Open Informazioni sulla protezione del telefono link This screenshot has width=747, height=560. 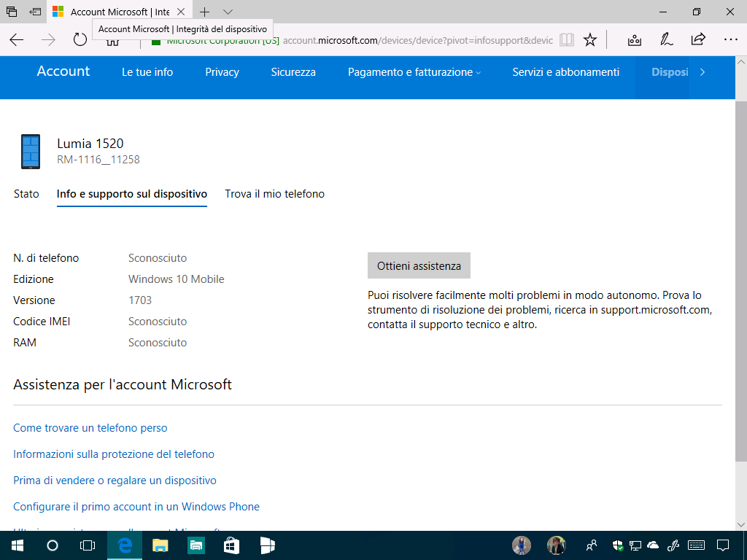click(113, 454)
